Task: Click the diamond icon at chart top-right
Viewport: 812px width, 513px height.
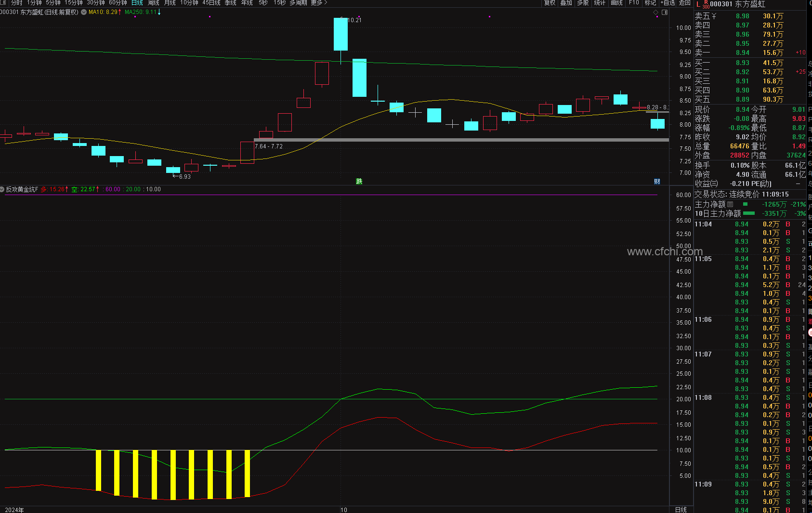Action: pyautogui.click(x=656, y=13)
